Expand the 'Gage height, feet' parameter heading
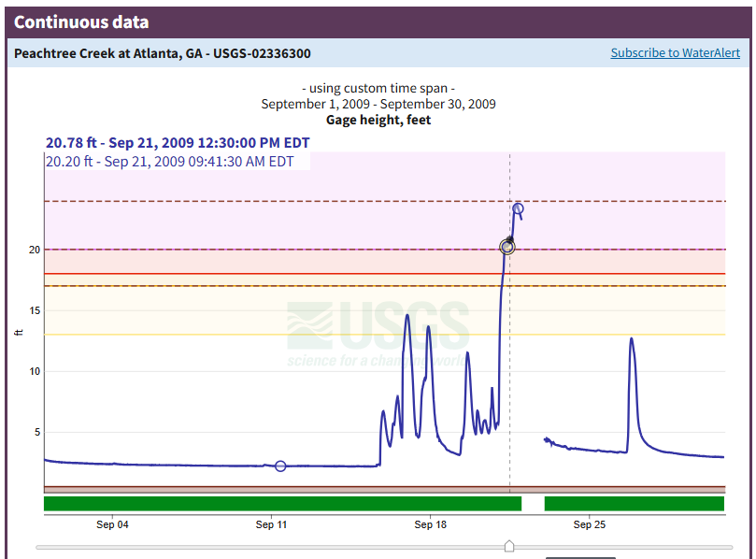Screen dimensions: 756x559 pyautogui.click(x=378, y=120)
